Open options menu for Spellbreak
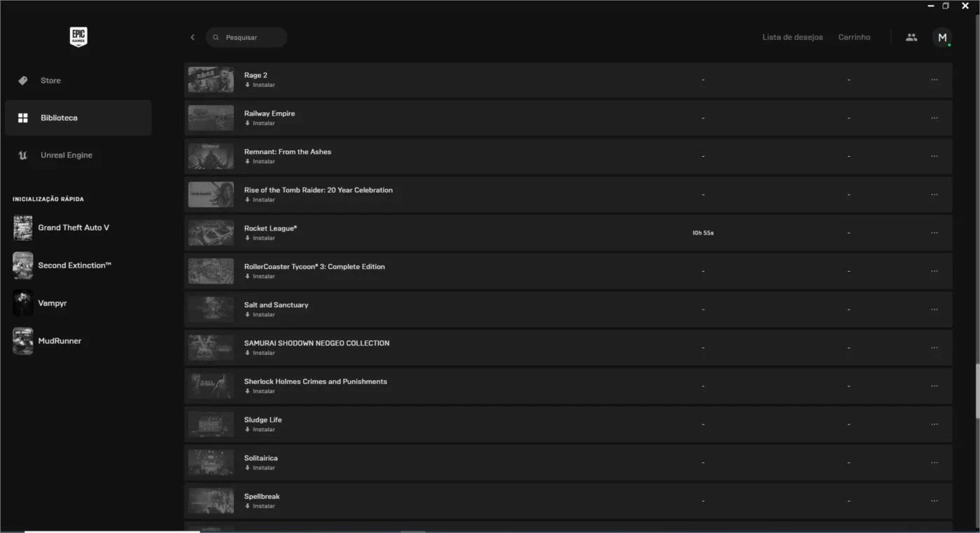Viewport: 980px width, 533px height. pos(934,501)
